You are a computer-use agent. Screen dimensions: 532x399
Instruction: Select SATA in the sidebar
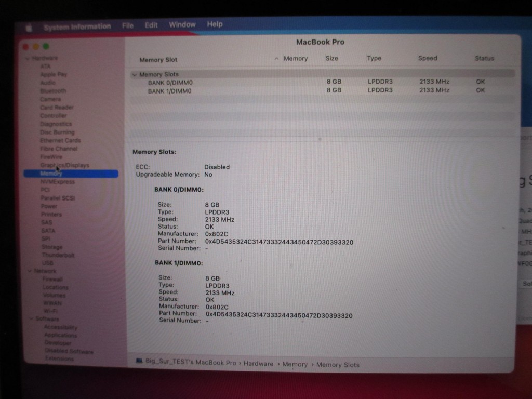[48, 231]
